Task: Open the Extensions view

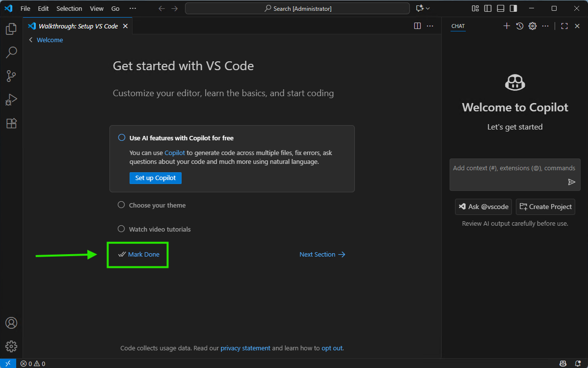Action: pos(11,123)
